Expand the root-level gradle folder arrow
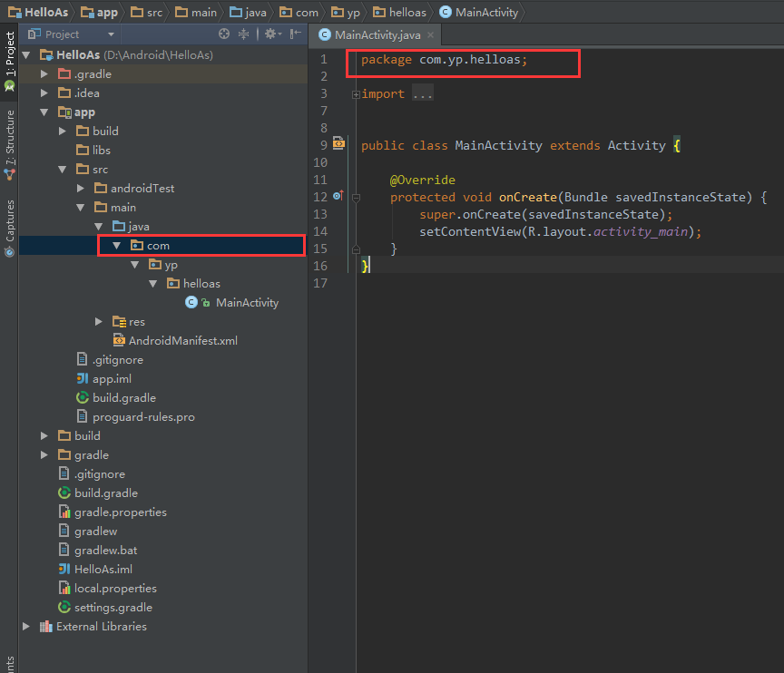 pyautogui.click(x=44, y=454)
